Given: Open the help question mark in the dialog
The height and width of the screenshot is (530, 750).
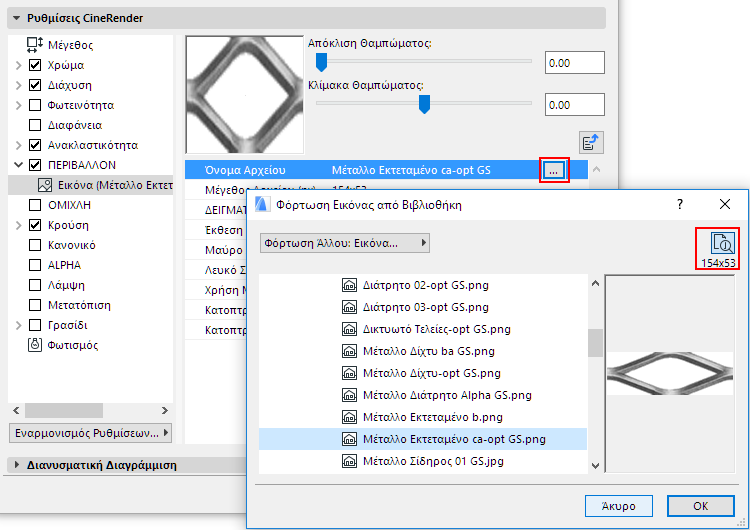Looking at the screenshot, I should pos(680,204).
